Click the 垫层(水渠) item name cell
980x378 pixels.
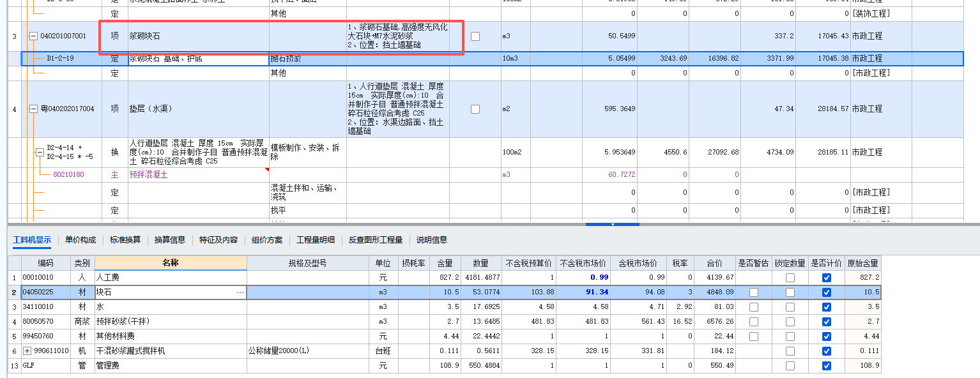tap(199, 109)
